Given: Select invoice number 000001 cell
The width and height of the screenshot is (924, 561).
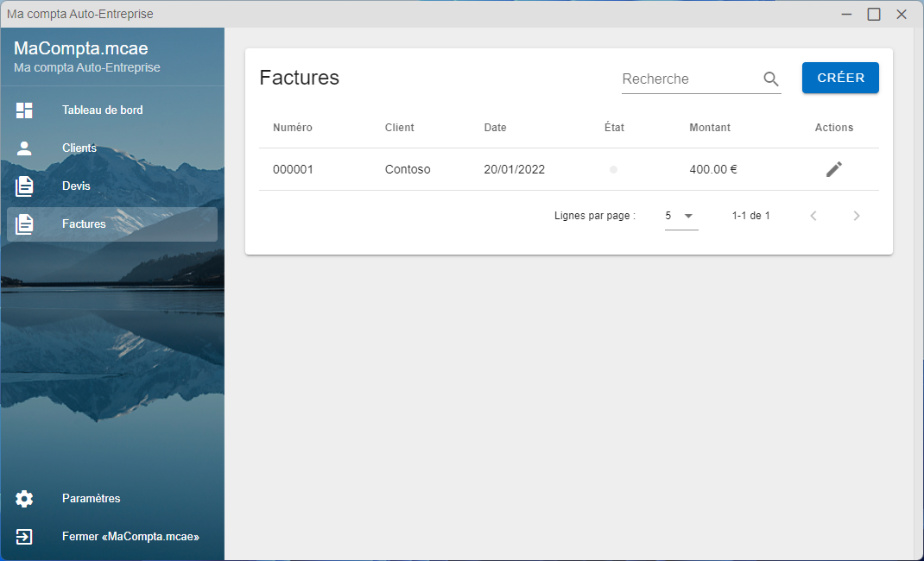Looking at the screenshot, I should click(293, 169).
